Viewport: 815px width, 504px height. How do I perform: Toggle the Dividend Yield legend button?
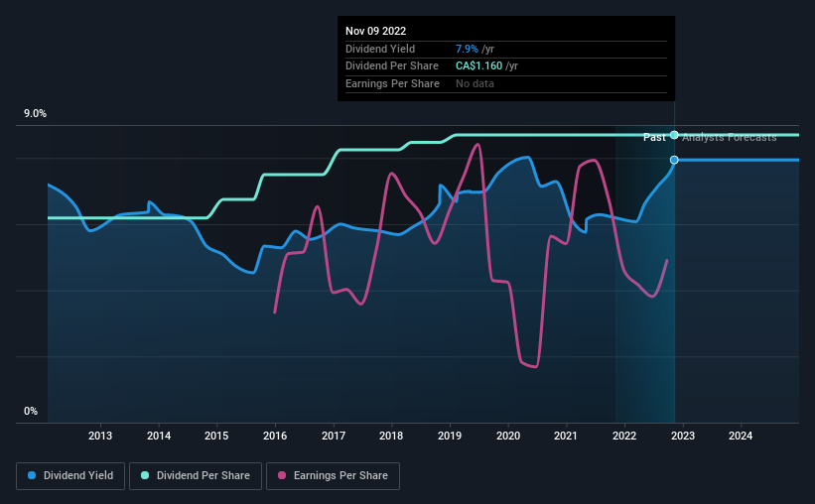click(70, 476)
